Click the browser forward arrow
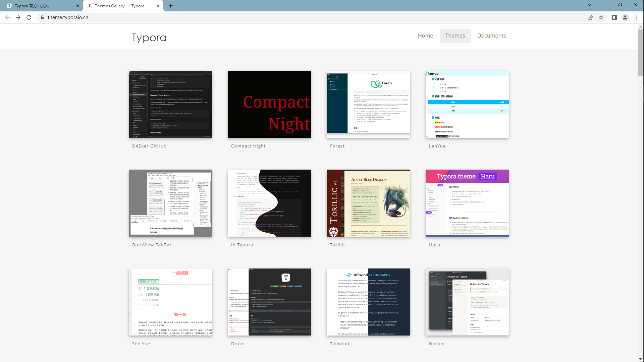This screenshot has height=362, width=644. click(18, 17)
